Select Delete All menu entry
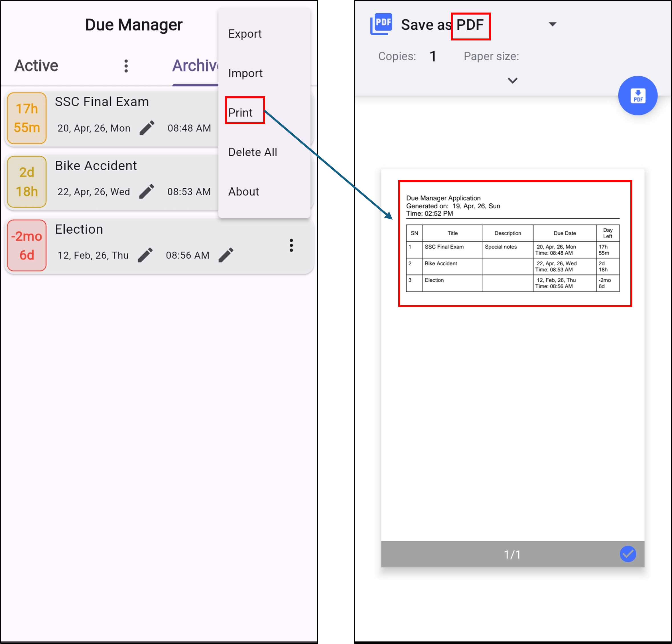The height and width of the screenshot is (644, 672). pos(253,152)
